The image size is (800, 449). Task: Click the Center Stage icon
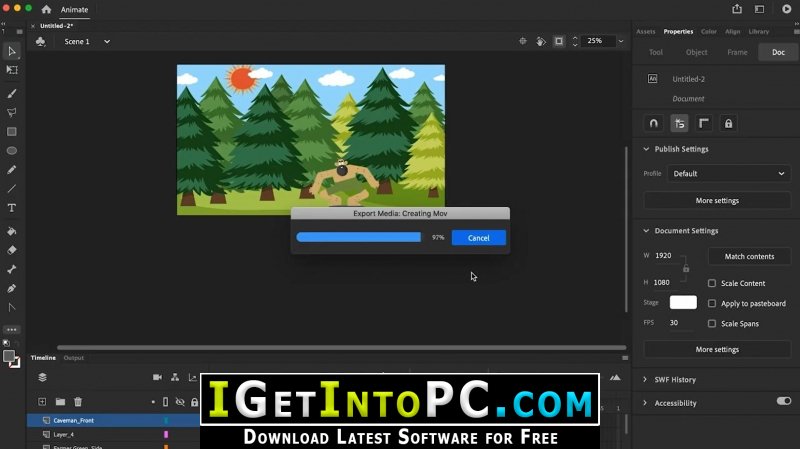pyautogui.click(x=522, y=41)
